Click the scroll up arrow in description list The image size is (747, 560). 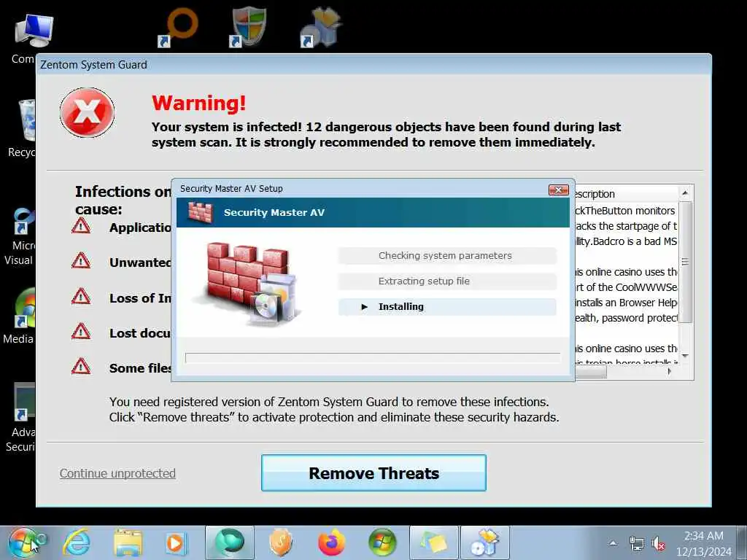click(x=685, y=192)
